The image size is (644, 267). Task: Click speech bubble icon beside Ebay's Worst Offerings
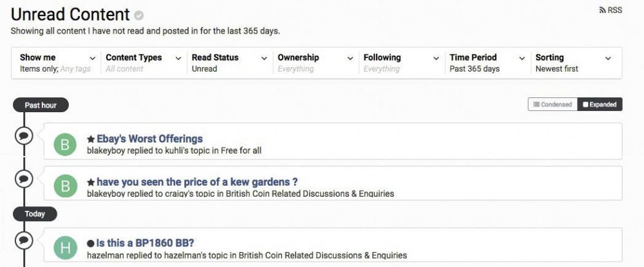[x=24, y=135]
